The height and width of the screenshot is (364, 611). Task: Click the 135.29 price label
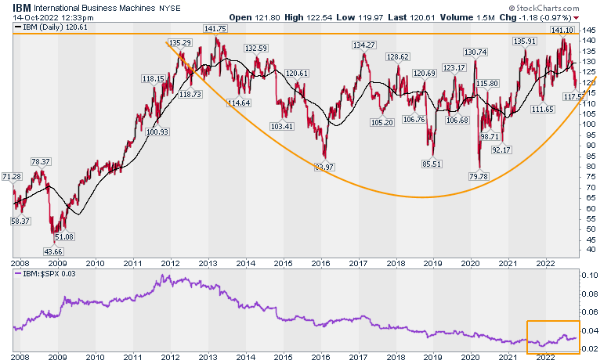[x=180, y=42]
